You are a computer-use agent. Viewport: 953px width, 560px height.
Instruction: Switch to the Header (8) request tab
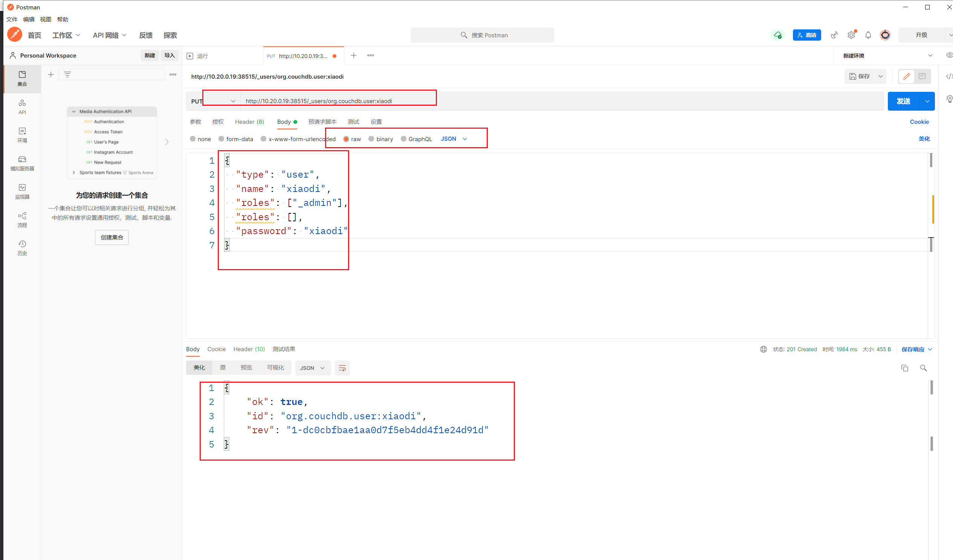[249, 122]
